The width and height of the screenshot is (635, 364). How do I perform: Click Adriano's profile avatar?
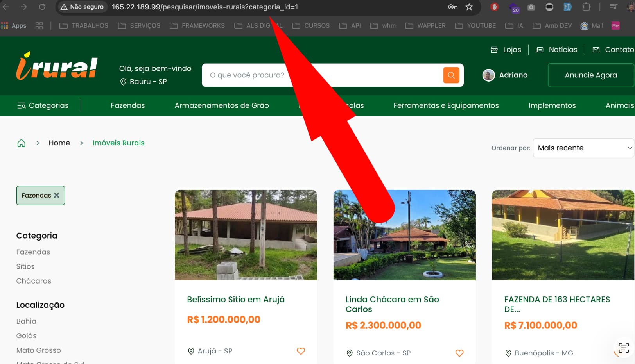click(488, 75)
